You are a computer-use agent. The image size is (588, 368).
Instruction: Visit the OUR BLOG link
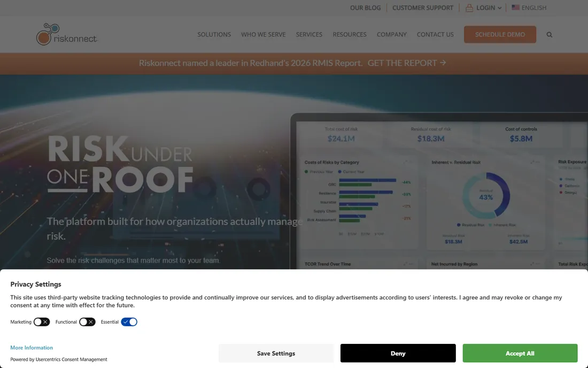click(365, 7)
